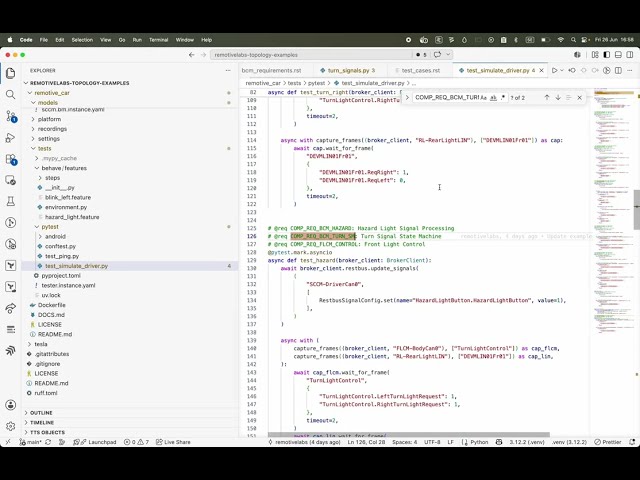Toggle Primary Side Bar visibility

pyautogui.click(x=607, y=55)
